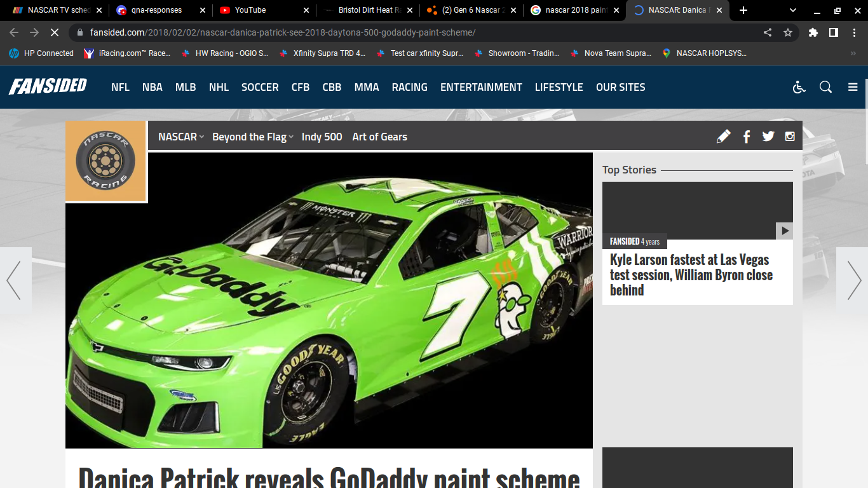Open the site's Instagram icon

pyautogui.click(x=790, y=136)
